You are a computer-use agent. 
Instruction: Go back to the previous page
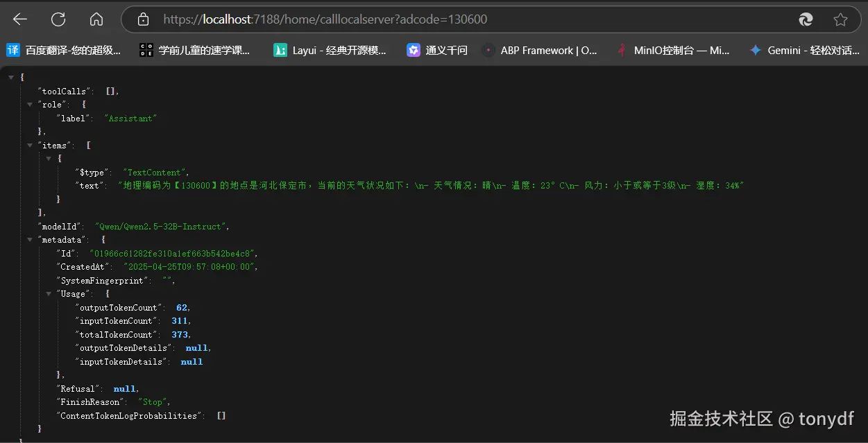(x=19, y=19)
